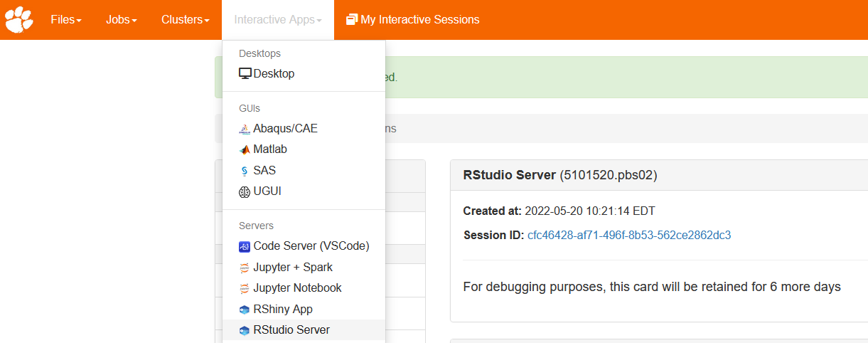
Task: Click the RStudio Server menu icon
Action: [x=245, y=330]
